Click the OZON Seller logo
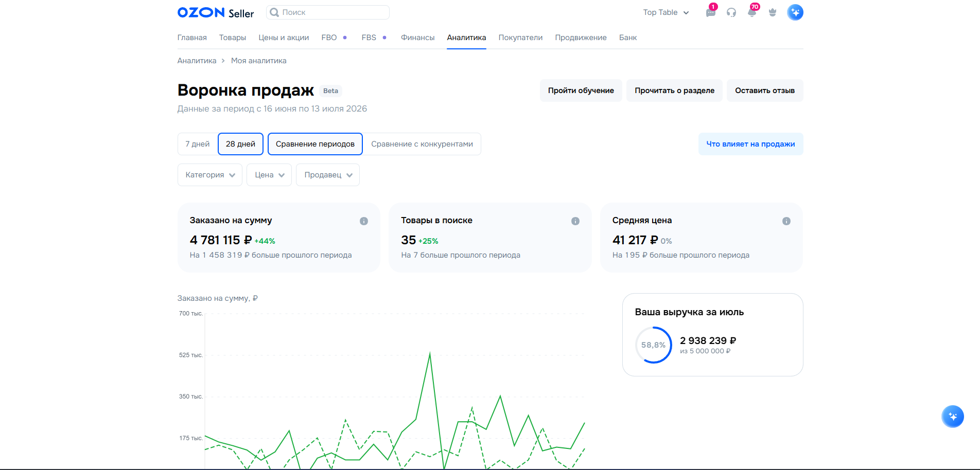 tap(216, 12)
